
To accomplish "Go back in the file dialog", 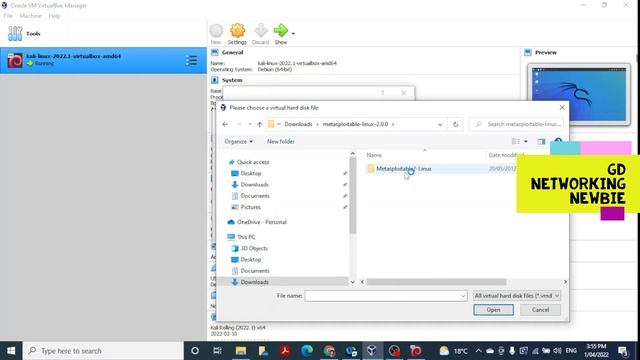I will click(225, 124).
